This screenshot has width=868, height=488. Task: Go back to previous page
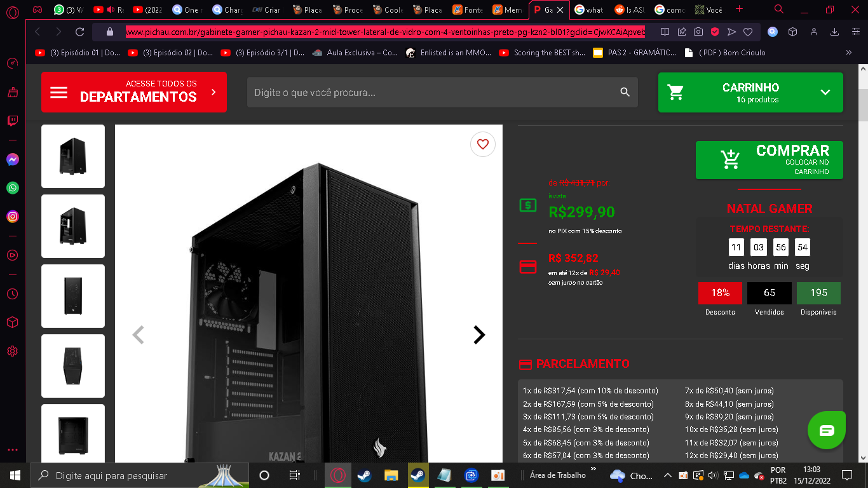pos(37,32)
